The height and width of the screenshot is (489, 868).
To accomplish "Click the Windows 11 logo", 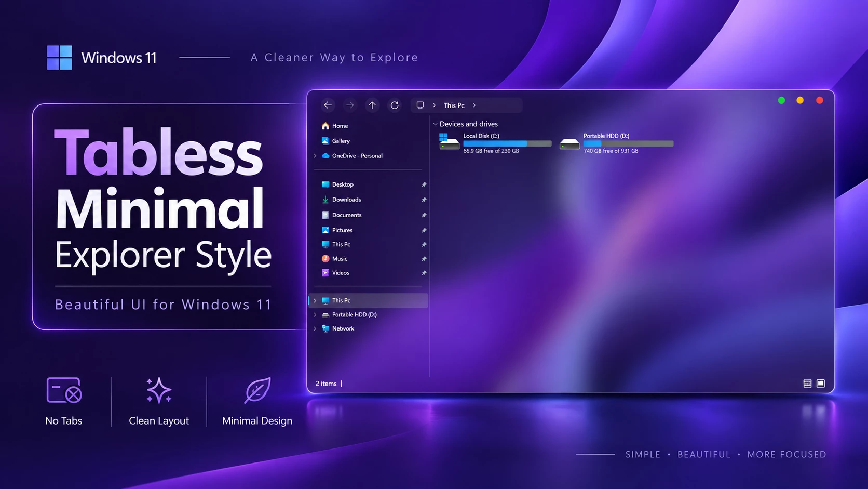I will (x=60, y=57).
